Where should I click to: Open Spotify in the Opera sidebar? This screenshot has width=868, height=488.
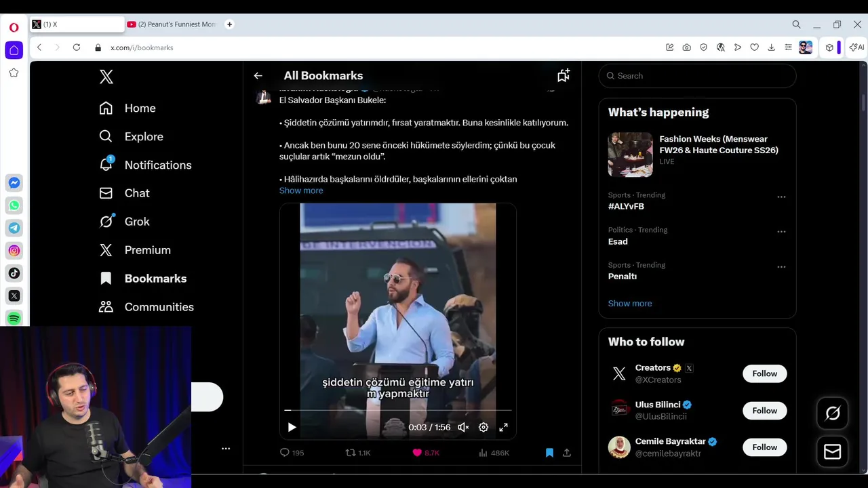tap(14, 318)
